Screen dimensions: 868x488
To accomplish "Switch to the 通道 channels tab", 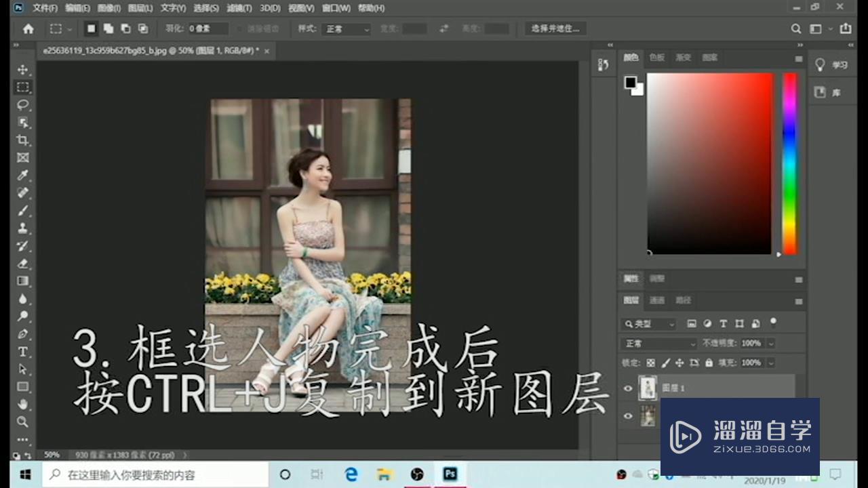I will (657, 300).
